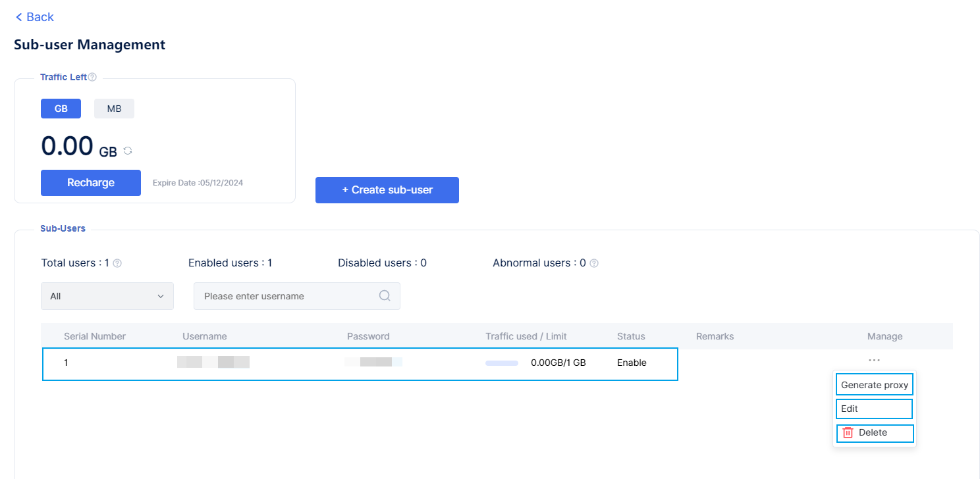Select Edit in the manage menu
Screen dimensions: 980x479
coord(874,409)
